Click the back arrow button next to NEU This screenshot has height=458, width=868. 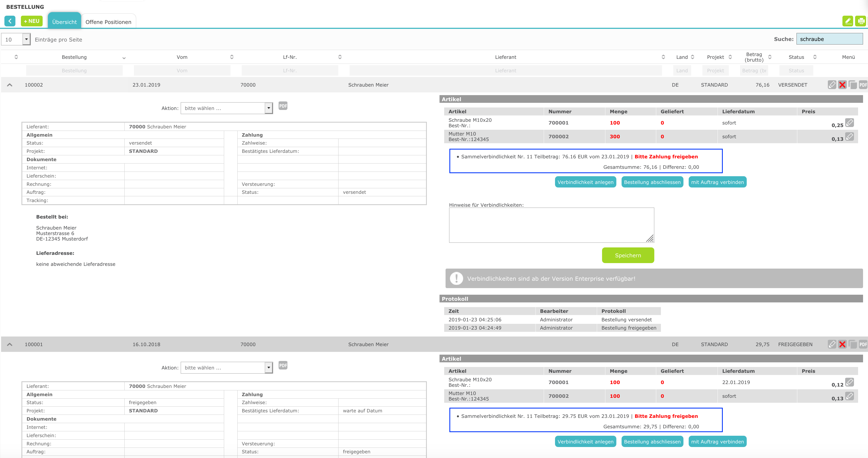coord(10,21)
